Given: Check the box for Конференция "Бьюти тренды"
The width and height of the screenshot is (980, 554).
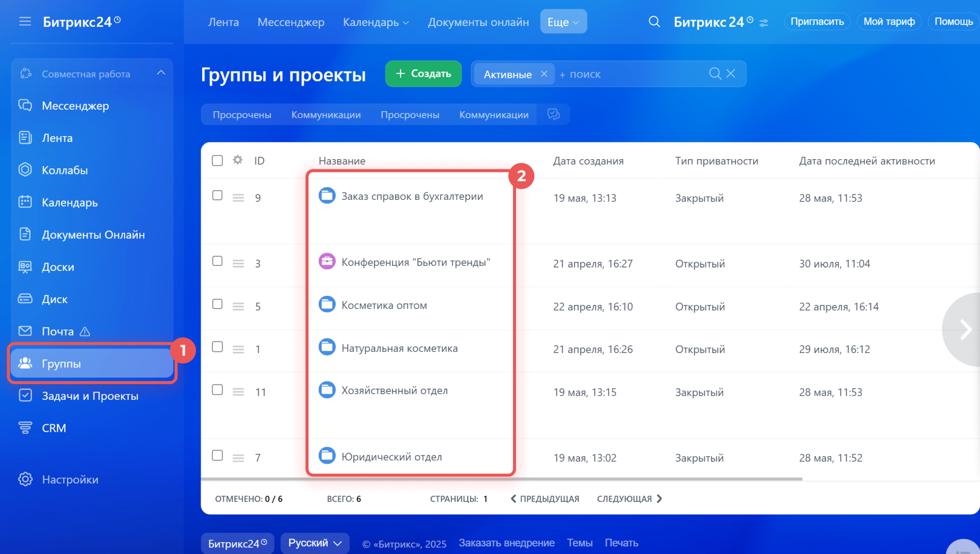Looking at the screenshot, I should click(x=217, y=261).
